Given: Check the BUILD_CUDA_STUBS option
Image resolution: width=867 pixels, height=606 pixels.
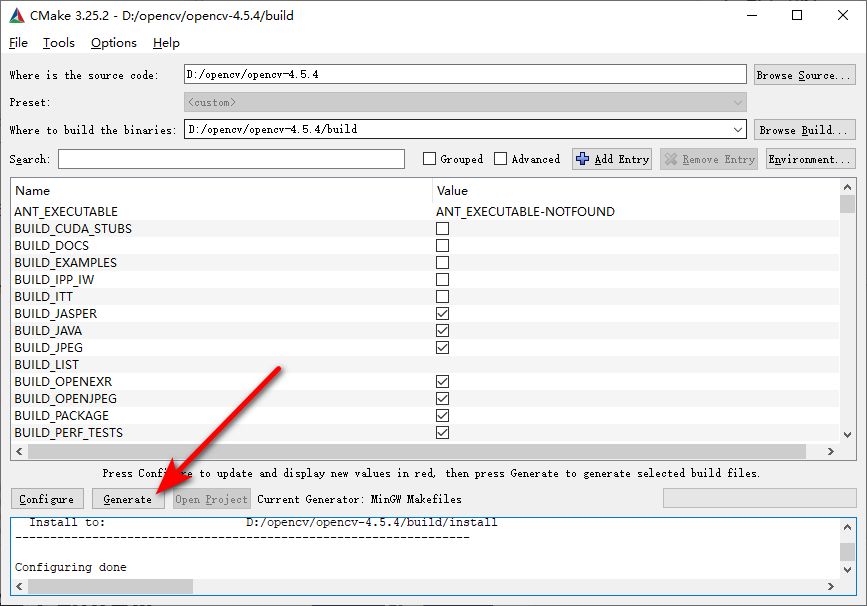Looking at the screenshot, I should tap(442, 228).
